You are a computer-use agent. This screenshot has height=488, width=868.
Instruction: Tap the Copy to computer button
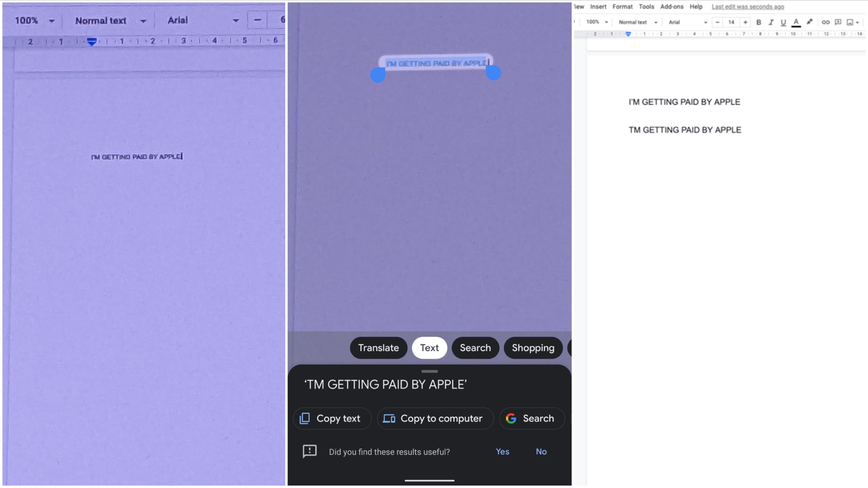(x=435, y=419)
